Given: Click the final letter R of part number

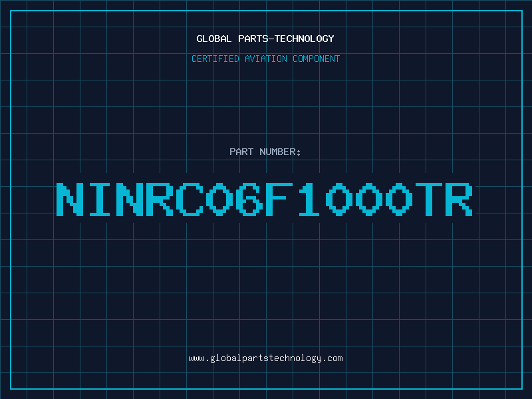Looking at the screenshot, I should coord(459,199).
